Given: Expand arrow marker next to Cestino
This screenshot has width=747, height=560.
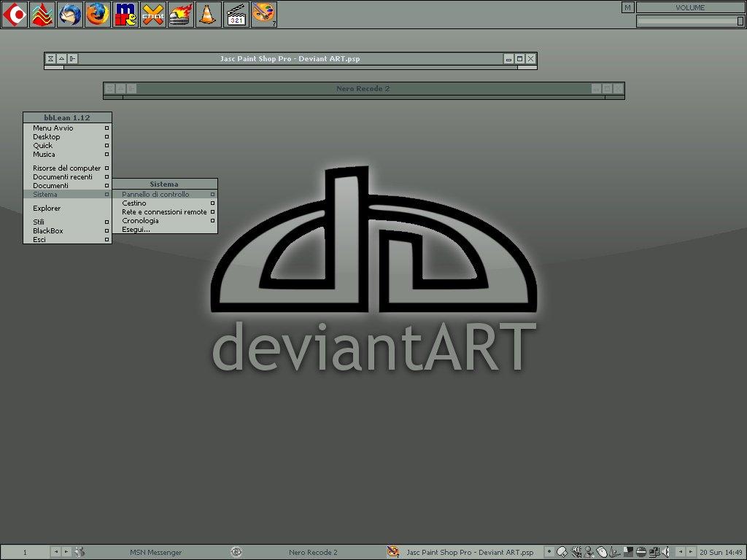Looking at the screenshot, I should pos(212,203).
